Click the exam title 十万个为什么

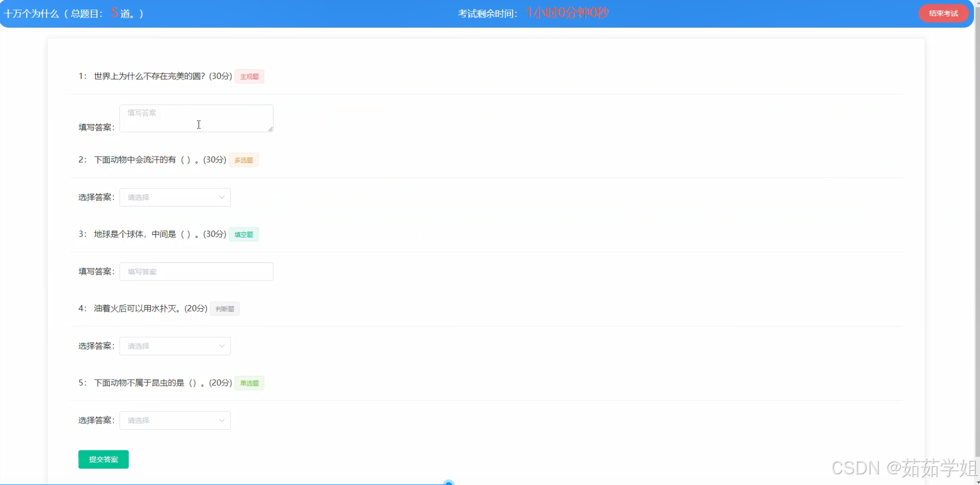click(x=31, y=14)
